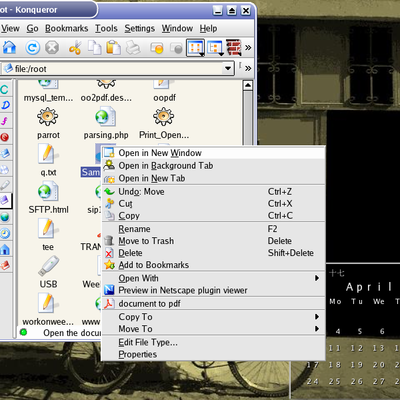Click date 13 on the desktop calendar

tap(379, 348)
